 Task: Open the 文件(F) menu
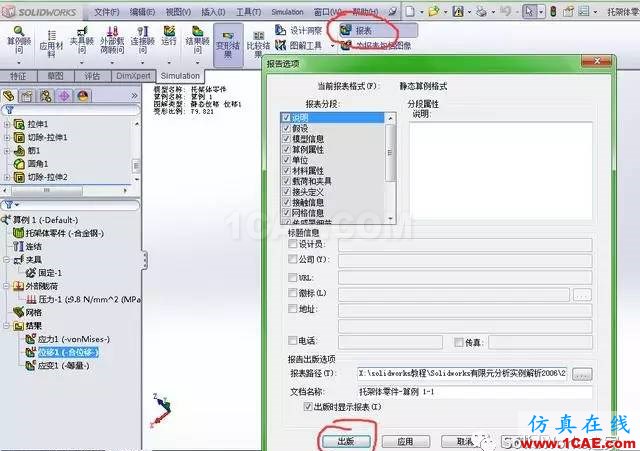(107, 12)
